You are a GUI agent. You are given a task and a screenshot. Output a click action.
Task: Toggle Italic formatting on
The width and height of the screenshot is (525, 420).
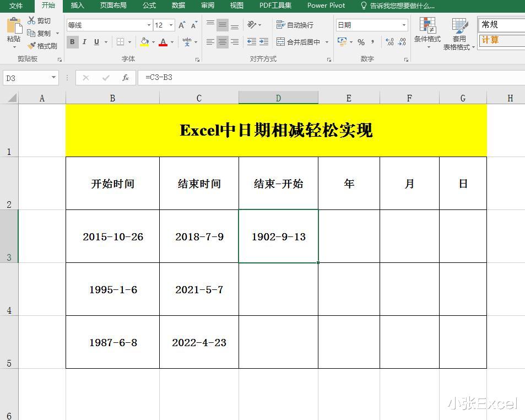click(84, 42)
